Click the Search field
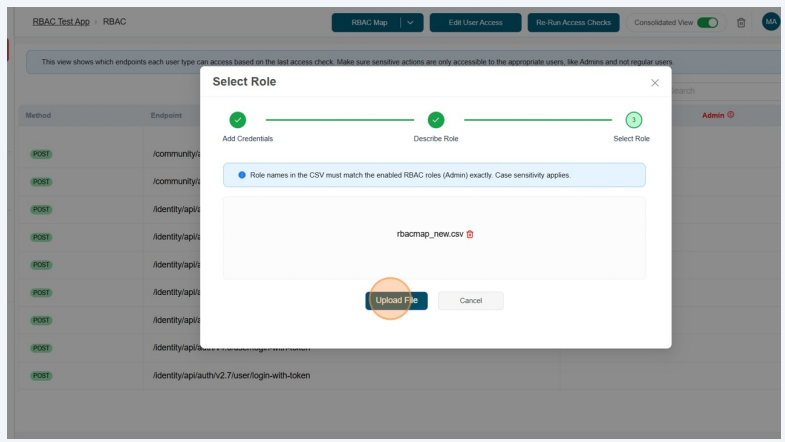 (723, 91)
